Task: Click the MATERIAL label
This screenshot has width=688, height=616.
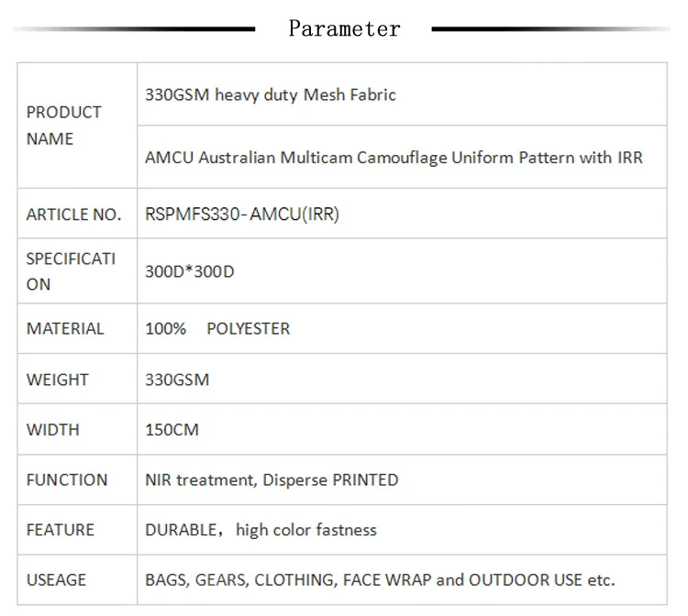Action: pos(65,328)
